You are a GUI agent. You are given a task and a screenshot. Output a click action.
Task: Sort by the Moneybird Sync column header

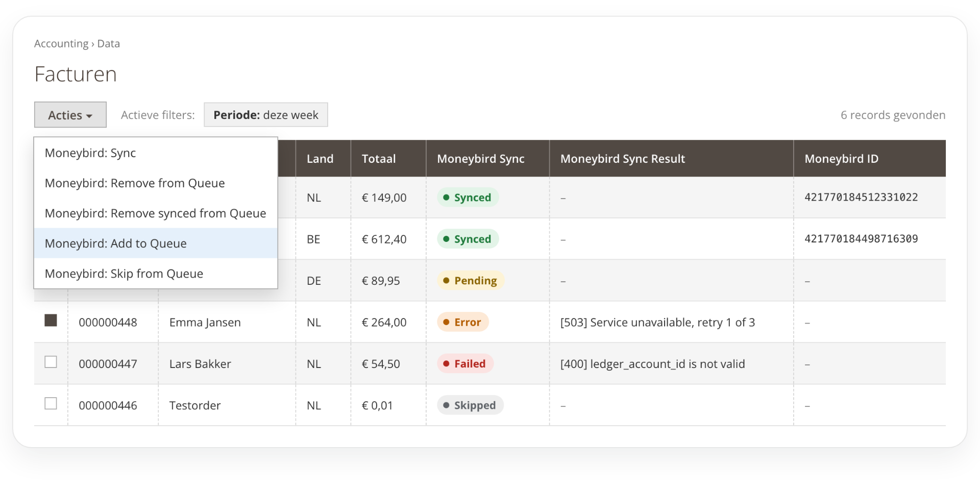488,159
